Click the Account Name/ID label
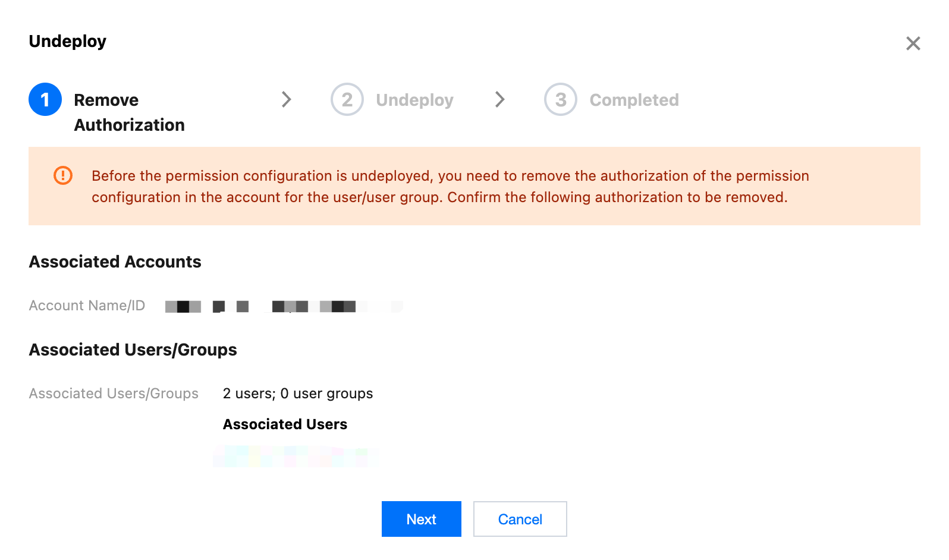This screenshot has width=949, height=560. [x=87, y=306]
